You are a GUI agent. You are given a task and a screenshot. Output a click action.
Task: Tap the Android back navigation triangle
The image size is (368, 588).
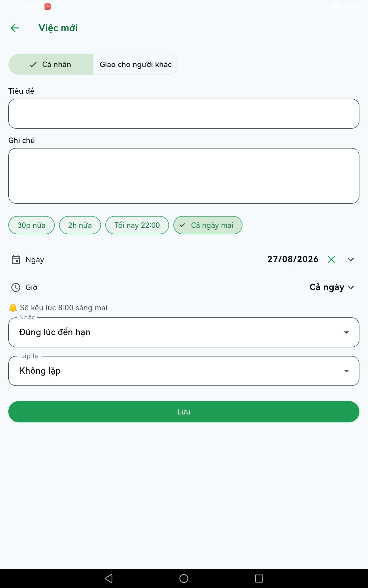point(109,578)
